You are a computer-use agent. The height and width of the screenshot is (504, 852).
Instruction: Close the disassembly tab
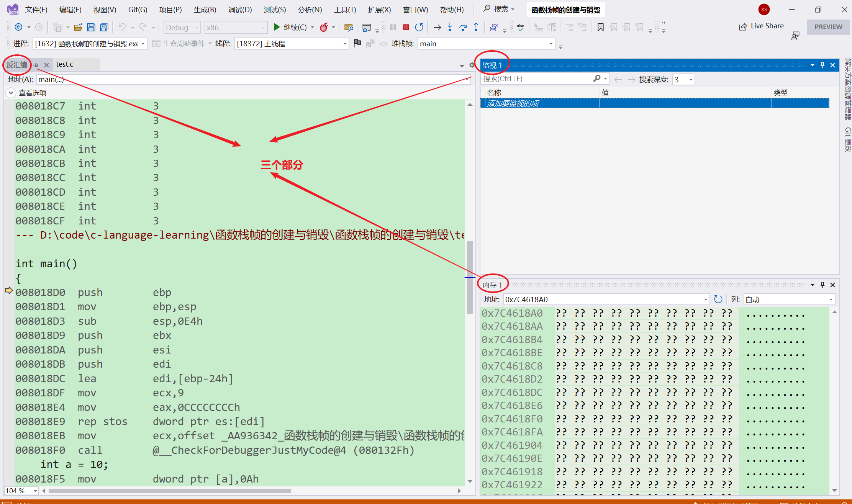click(x=46, y=65)
